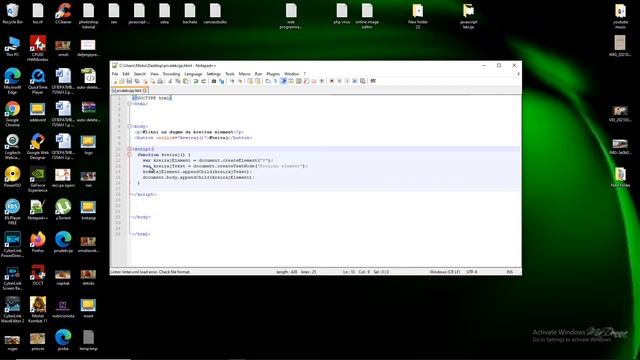This screenshot has width=640, height=360.
Task: Open the Plugins menu
Action: pos(273,74)
